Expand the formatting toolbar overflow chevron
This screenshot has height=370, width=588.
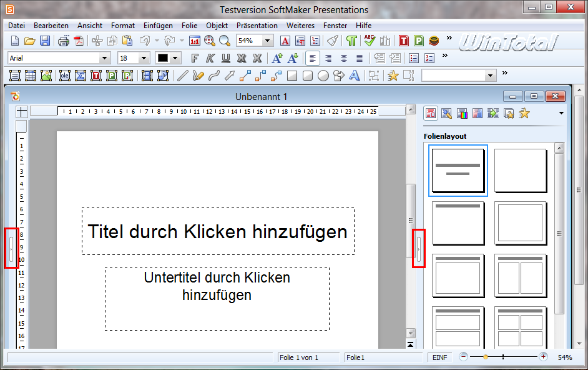pos(445,56)
